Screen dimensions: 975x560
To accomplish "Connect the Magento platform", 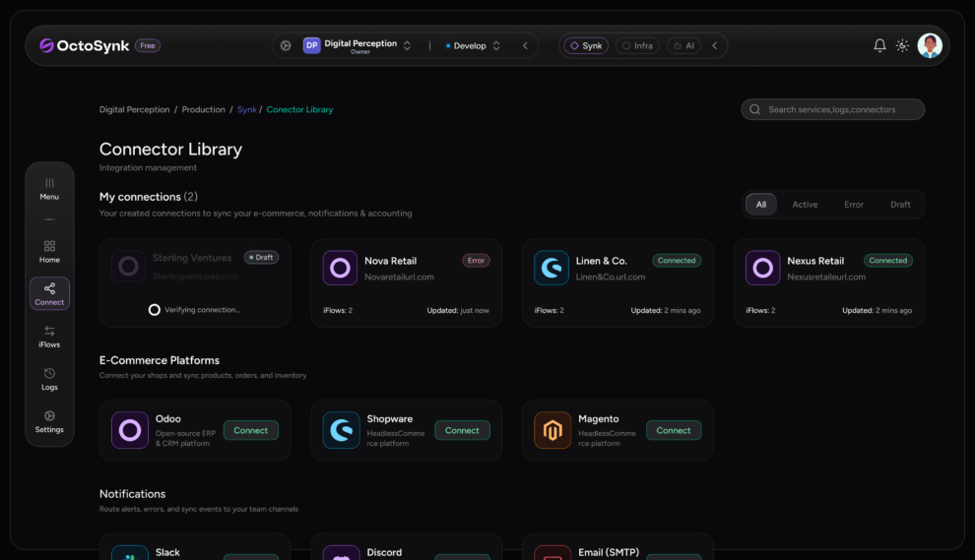I will tap(674, 430).
